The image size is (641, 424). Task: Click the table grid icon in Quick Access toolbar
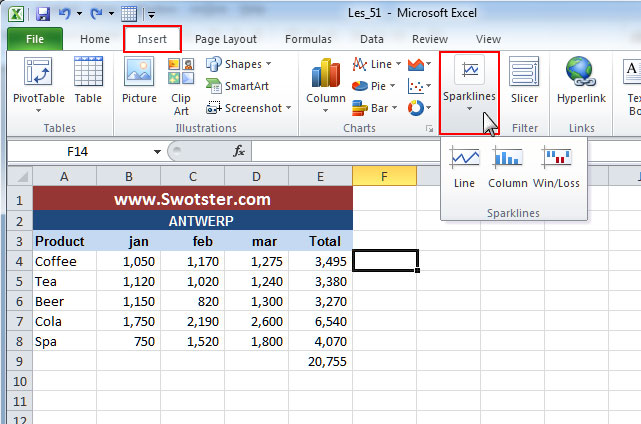pyautogui.click(x=129, y=14)
